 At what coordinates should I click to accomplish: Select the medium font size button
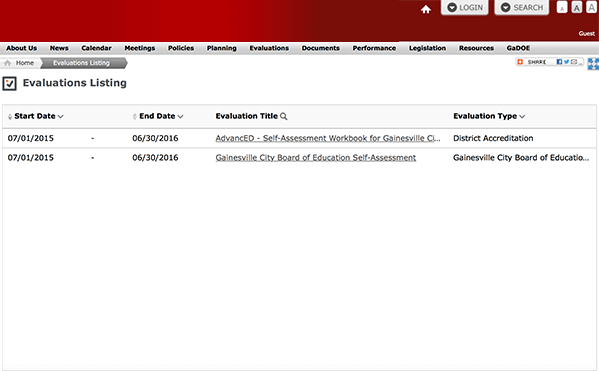pos(577,7)
